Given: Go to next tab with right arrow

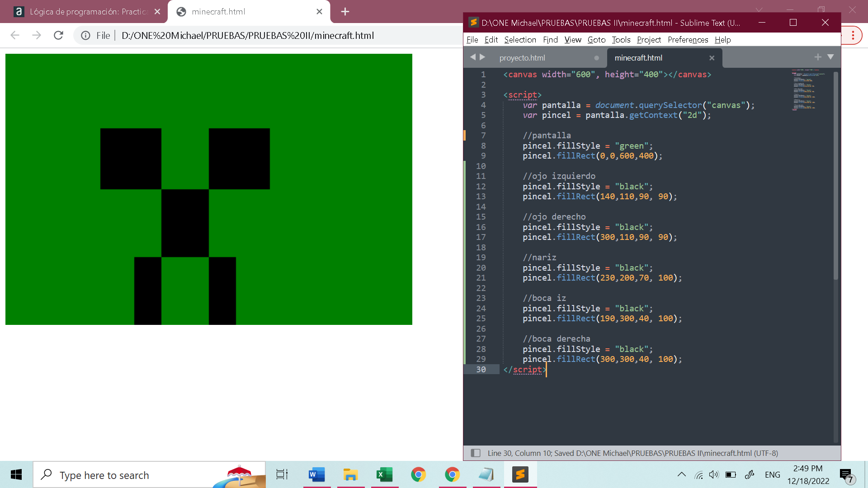Looking at the screenshot, I should point(482,57).
